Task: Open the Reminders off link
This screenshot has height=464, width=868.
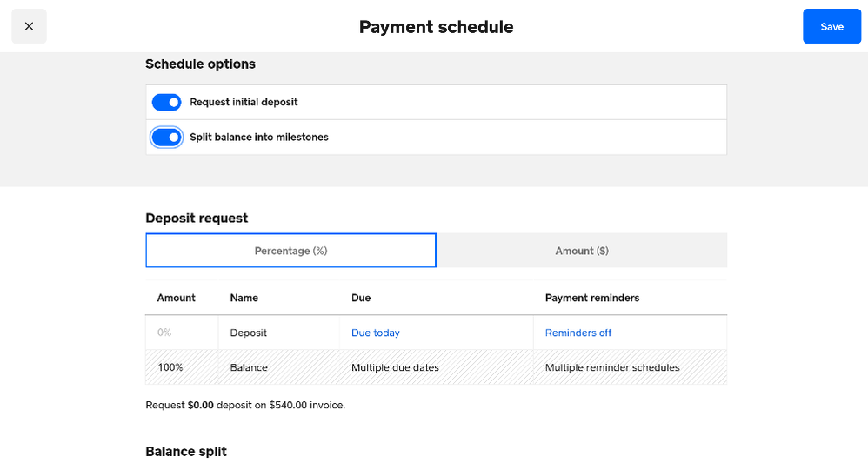Action: (x=578, y=333)
